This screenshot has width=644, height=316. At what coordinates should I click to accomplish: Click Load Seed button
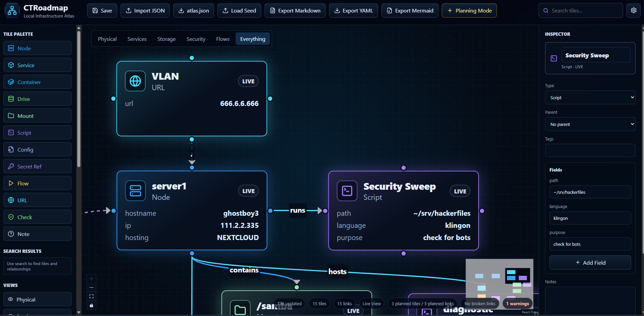(x=239, y=10)
